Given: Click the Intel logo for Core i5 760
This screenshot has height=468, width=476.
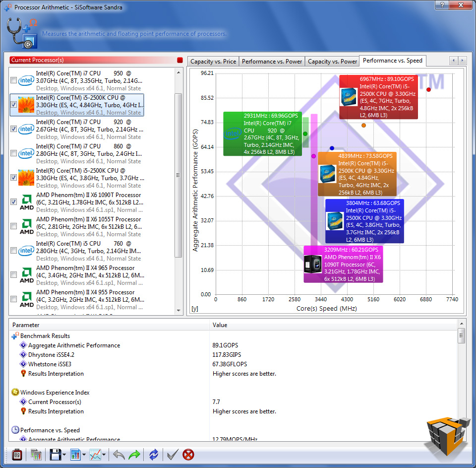Looking at the screenshot, I should (26, 251).
